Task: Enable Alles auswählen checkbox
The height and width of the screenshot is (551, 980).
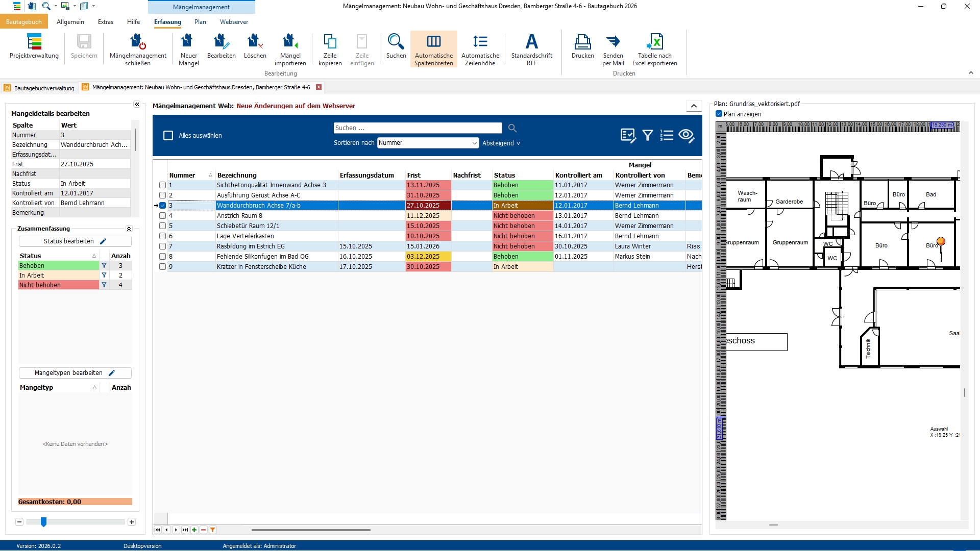Action: 168,136
